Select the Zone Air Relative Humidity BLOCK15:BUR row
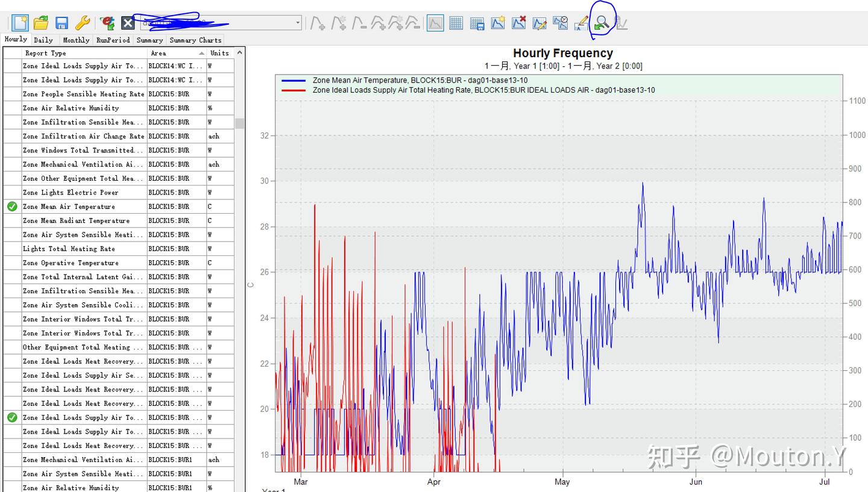This screenshot has width=868, height=492. coord(71,108)
